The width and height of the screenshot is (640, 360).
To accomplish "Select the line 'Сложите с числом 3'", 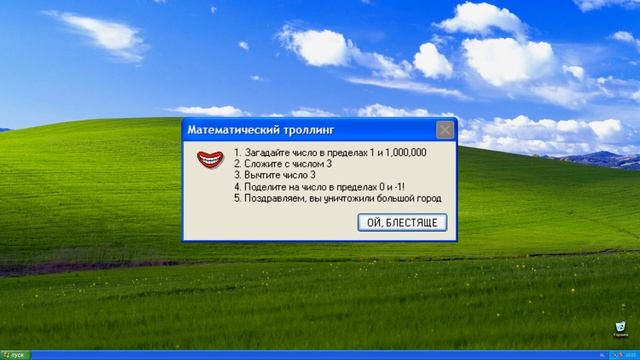I will (283, 164).
